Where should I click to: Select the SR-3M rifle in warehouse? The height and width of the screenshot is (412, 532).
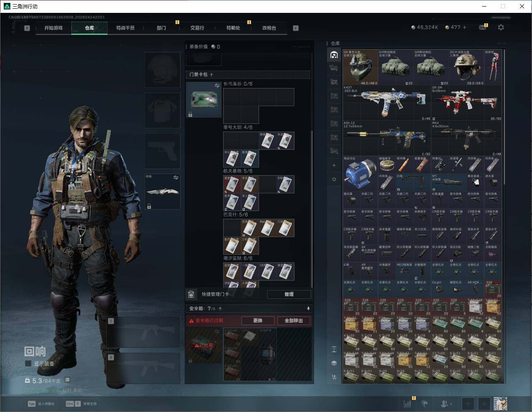click(466, 103)
